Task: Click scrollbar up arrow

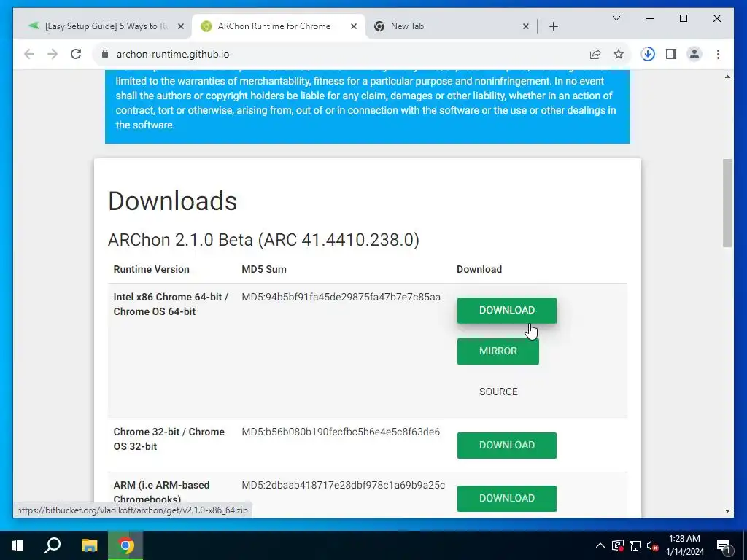Action: pos(727,77)
